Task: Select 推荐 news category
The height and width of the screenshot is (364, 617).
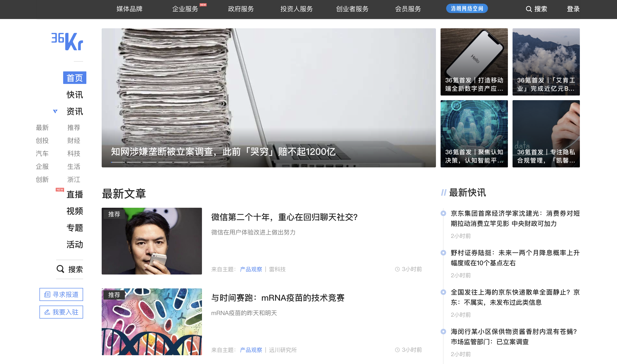Action: 74,128
